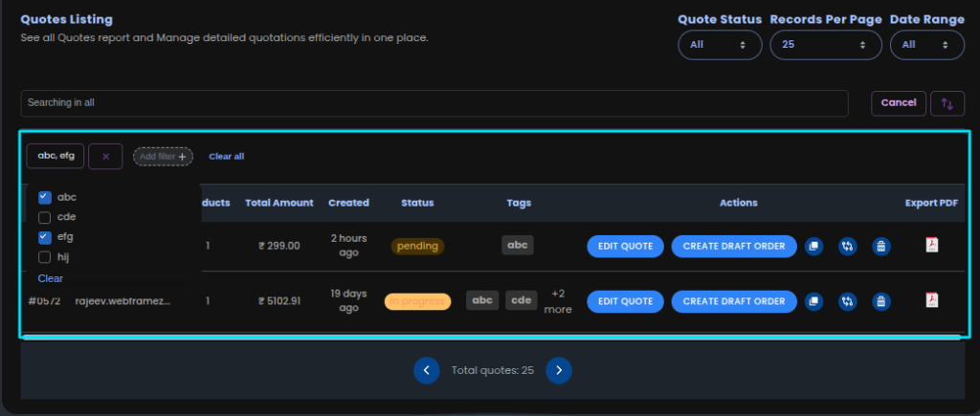The height and width of the screenshot is (416, 980).
Task: Click the quotes search field
Action: tap(434, 103)
